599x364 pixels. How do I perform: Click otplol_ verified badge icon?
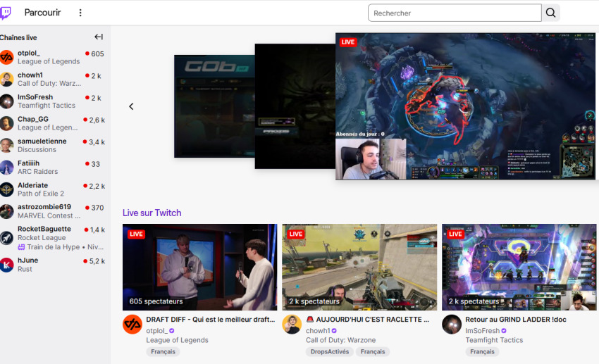[x=171, y=331]
